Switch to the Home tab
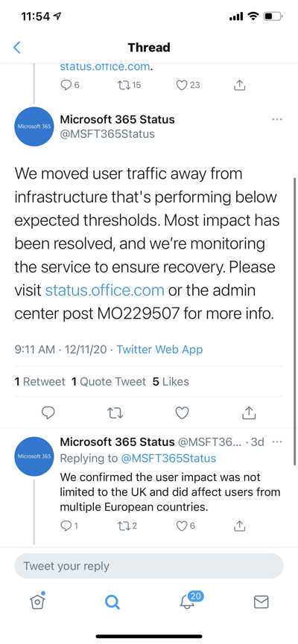Viewport: 298px width, 644px height. pyautogui.click(x=37, y=602)
